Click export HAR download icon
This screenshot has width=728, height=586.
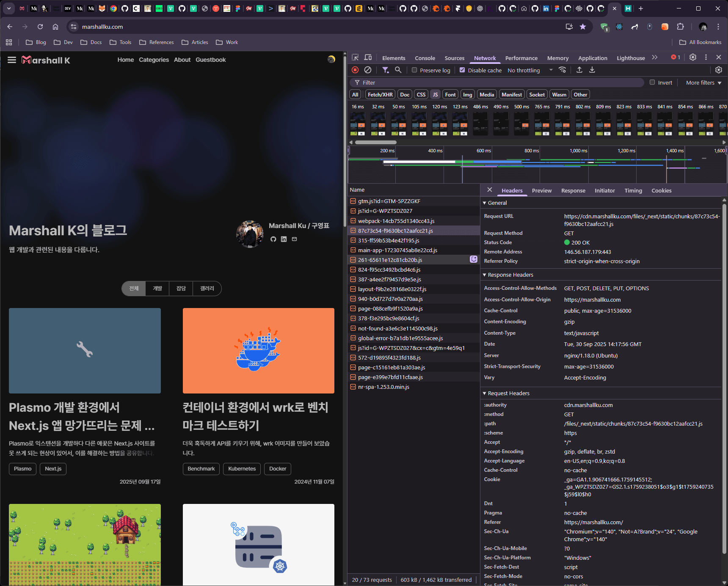[592, 70]
